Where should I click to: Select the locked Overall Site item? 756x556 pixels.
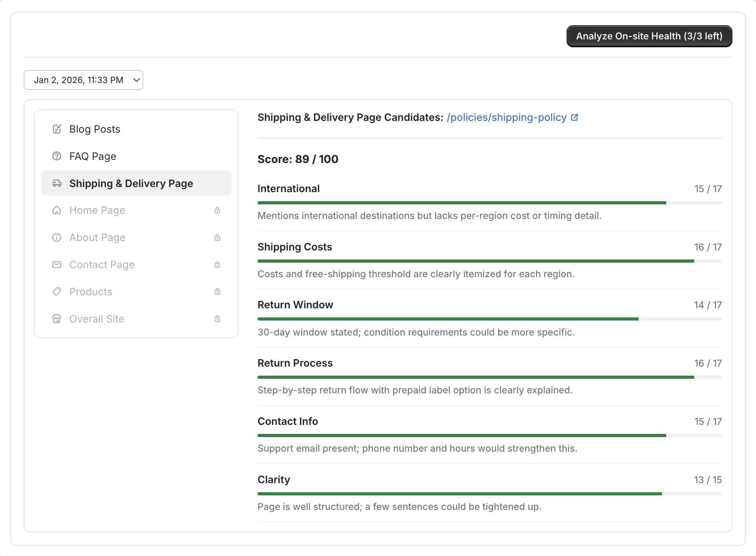[136, 319]
